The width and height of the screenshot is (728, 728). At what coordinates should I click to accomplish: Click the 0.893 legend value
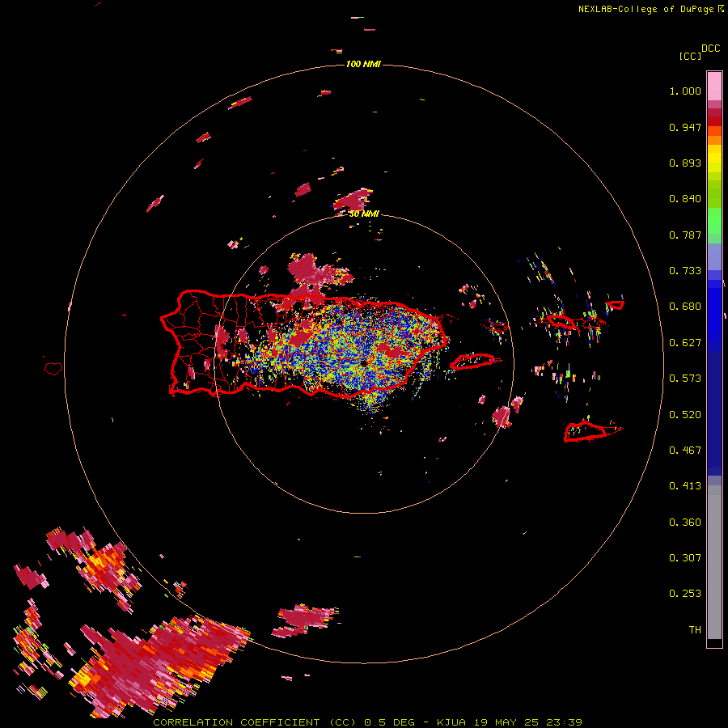(x=685, y=163)
